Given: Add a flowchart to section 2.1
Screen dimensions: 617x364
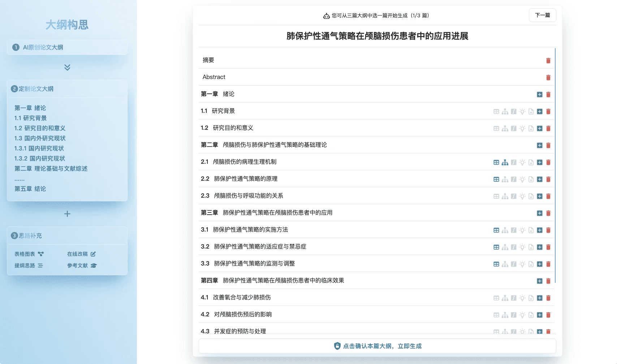Looking at the screenshot, I should [x=505, y=162].
